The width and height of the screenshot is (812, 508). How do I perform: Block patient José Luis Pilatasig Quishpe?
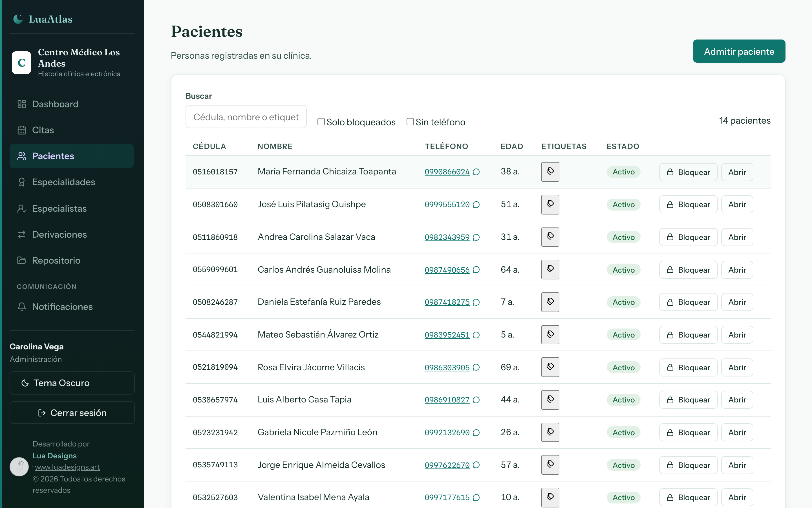tap(688, 205)
